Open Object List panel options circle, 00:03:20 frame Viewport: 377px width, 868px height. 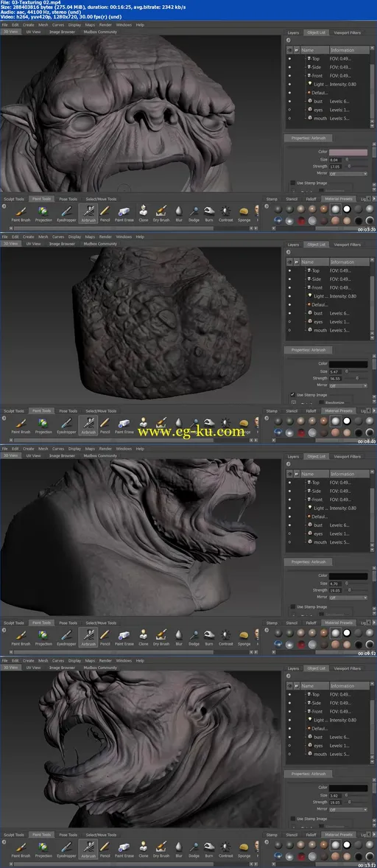(x=289, y=40)
